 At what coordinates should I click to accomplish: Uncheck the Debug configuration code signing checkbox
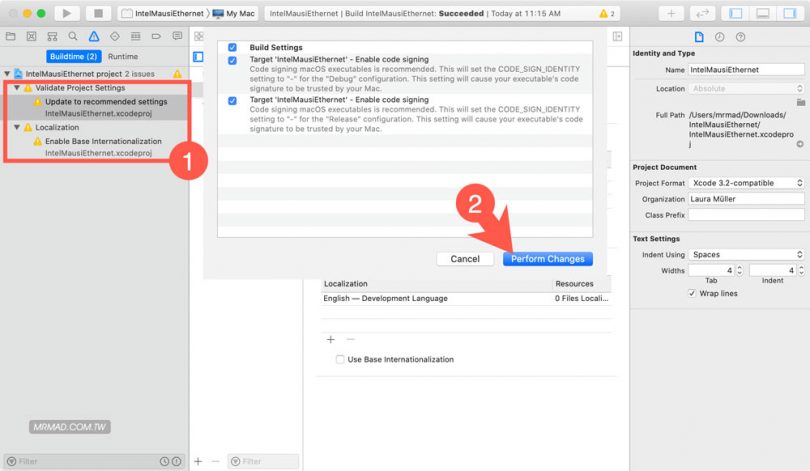pos(232,60)
